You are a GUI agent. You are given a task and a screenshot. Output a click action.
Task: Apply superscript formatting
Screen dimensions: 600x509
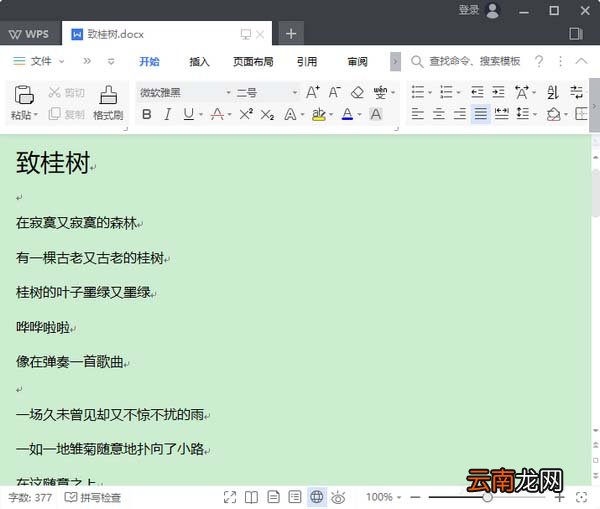tap(246, 114)
